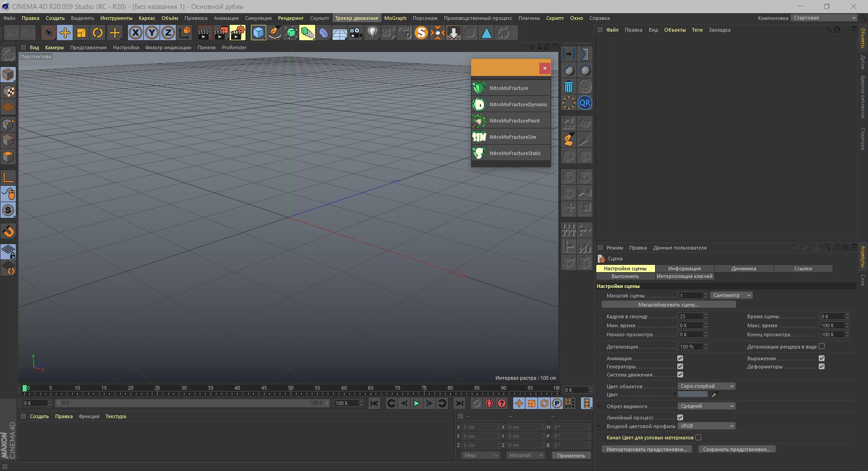868x471 pixels.
Task: Jump to the end of the animation
Action: [459, 403]
